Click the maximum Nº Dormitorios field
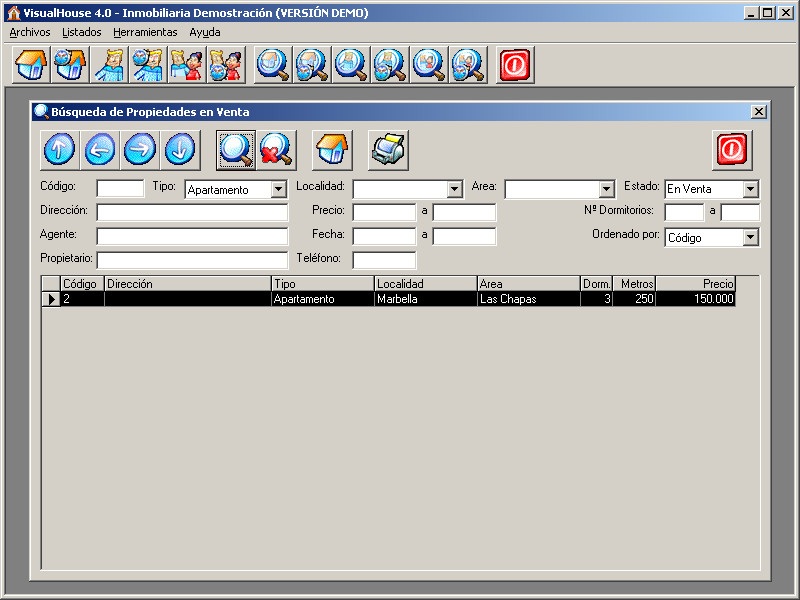The height and width of the screenshot is (600, 800). (x=740, y=212)
